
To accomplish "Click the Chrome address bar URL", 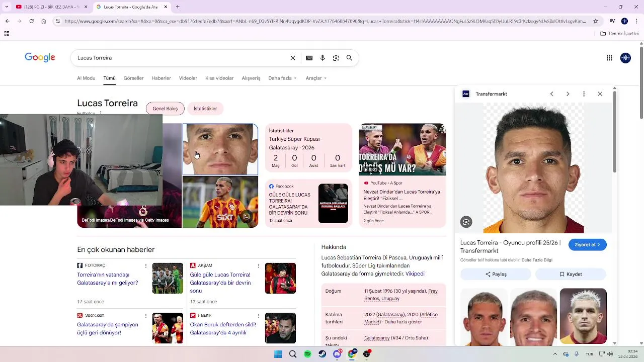I will [x=325, y=21].
